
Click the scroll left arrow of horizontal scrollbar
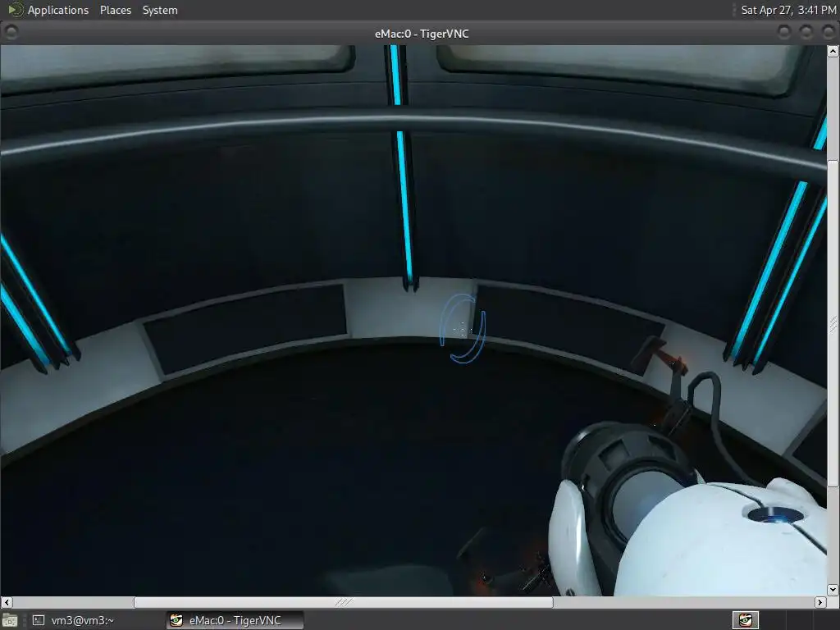click(7, 602)
